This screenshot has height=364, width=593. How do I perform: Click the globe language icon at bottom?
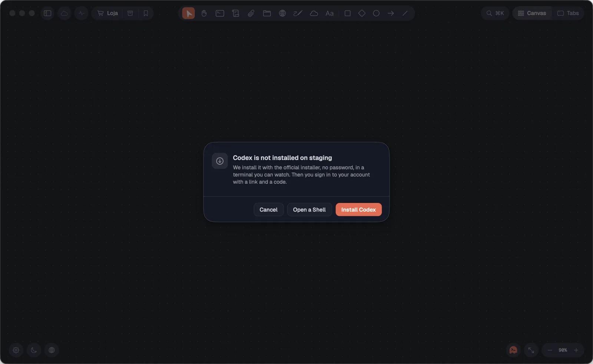(x=52, y=350)
